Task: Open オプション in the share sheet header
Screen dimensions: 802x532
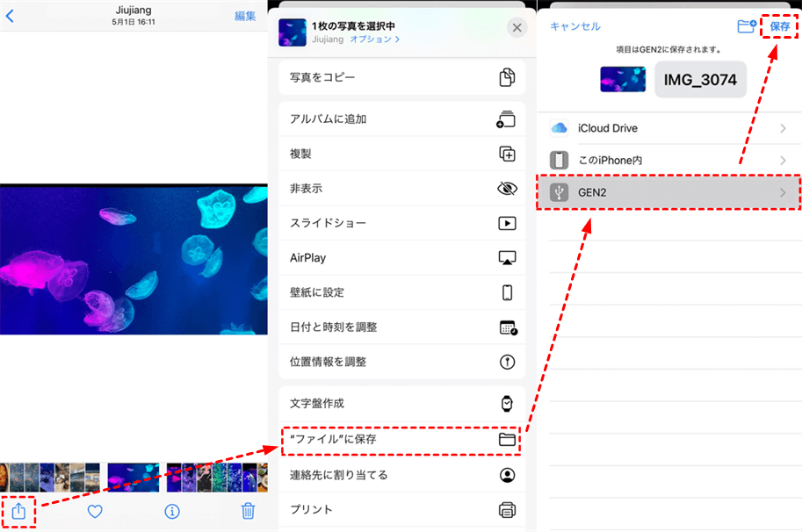Action: click(x=375, y=40)
